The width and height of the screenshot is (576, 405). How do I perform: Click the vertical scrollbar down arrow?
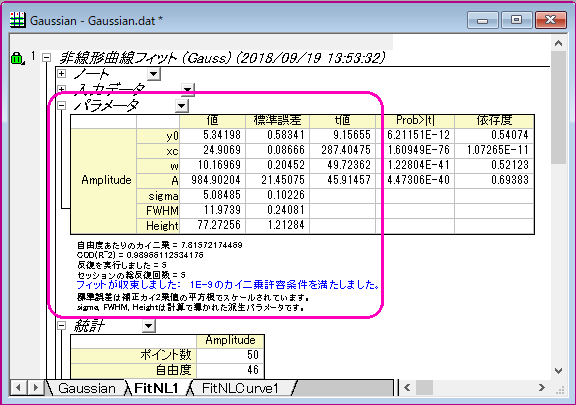[x=558, y=370]
